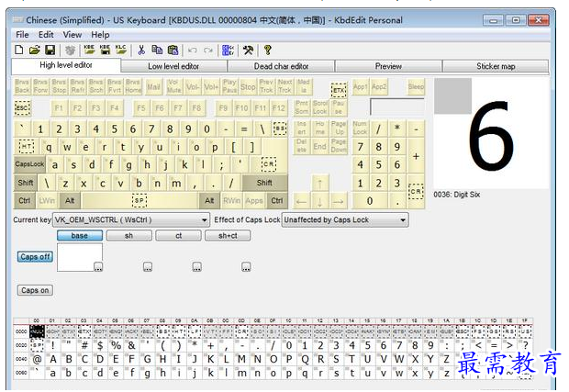Image resolution: width=569 pixels, height=392 pixels.
Task: Open the Help menu
Action: (100, 35)
